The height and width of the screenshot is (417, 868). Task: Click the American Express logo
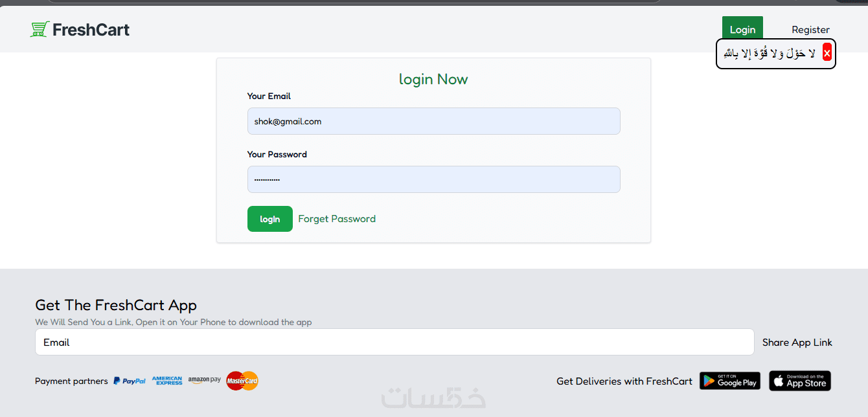pos(167,381)
